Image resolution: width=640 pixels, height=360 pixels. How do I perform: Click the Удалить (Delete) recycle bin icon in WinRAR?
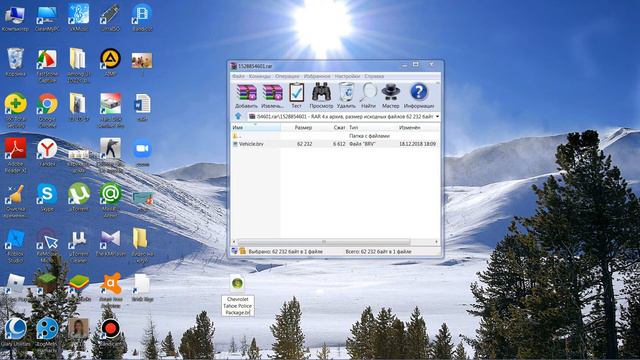coord(347,96)
